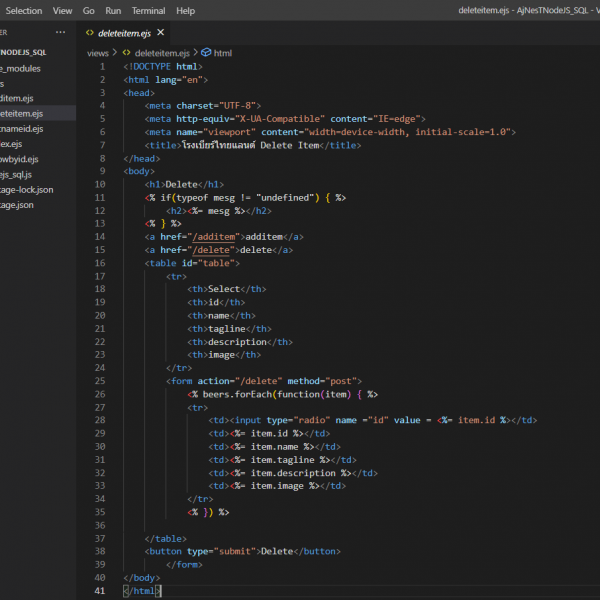This screenshot has width=600, height=600.
Task: Open the Go menu
Action: [x=88, y=10]
